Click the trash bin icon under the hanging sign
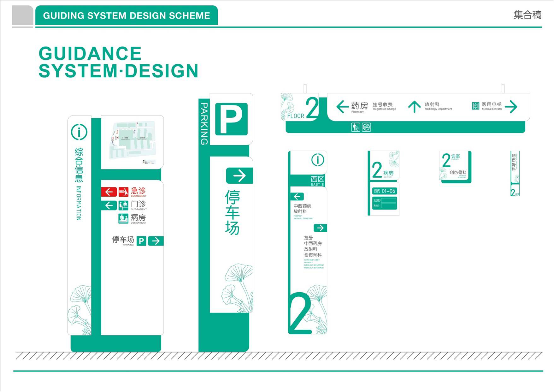 [x=356, y=127]
